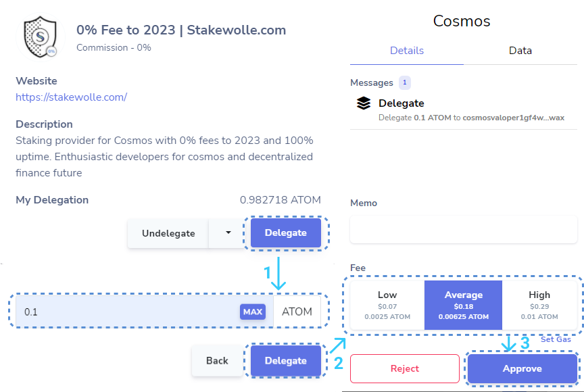This screenshot has height=392, width=584.
Task: Click the Delegate button next to Back
Action: [285, 361]
